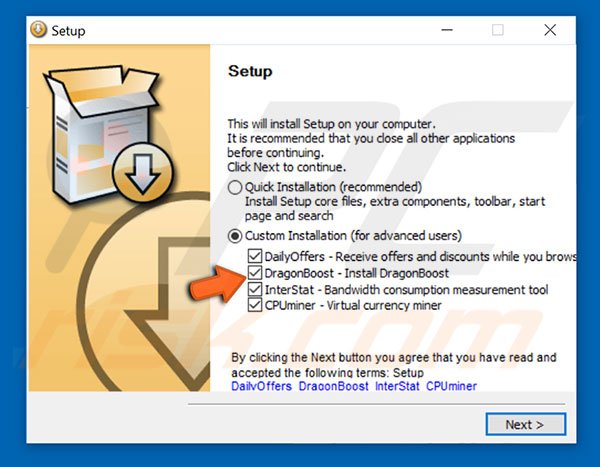Click 'Click Next to continue.' text
The height and width of the screenshot is (467, 600).
pos(287,167)
